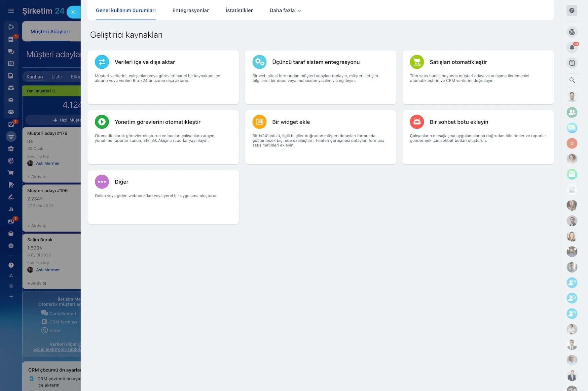Open the Müşteri adayı #178 card
This screenshot has height=391, width=588.
coord(51,155)
